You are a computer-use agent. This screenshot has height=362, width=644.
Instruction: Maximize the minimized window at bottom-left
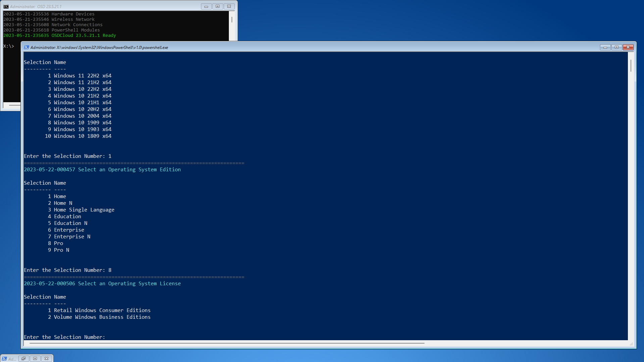coord(35,358)
